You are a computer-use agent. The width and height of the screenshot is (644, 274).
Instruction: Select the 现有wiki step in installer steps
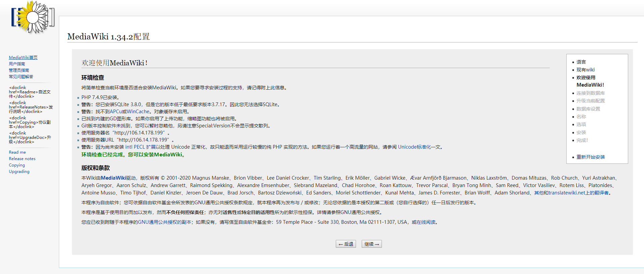pyautogui.click(x=585, y=70)
